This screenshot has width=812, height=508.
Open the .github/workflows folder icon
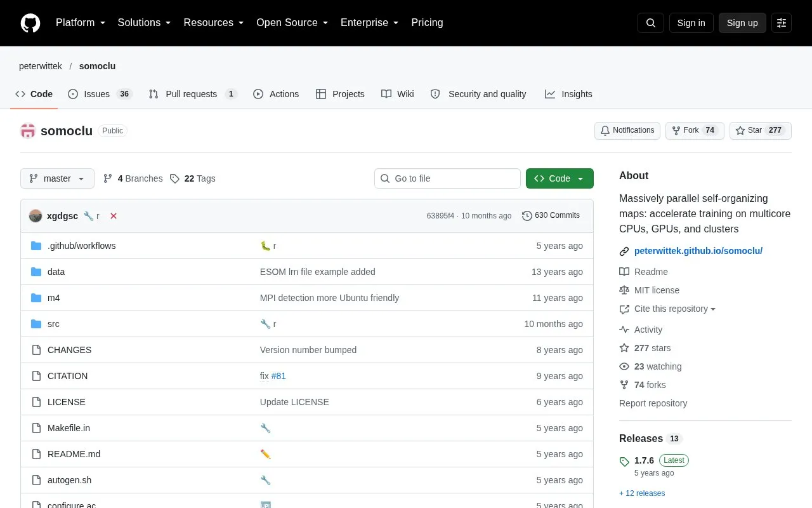coord(36,246)
